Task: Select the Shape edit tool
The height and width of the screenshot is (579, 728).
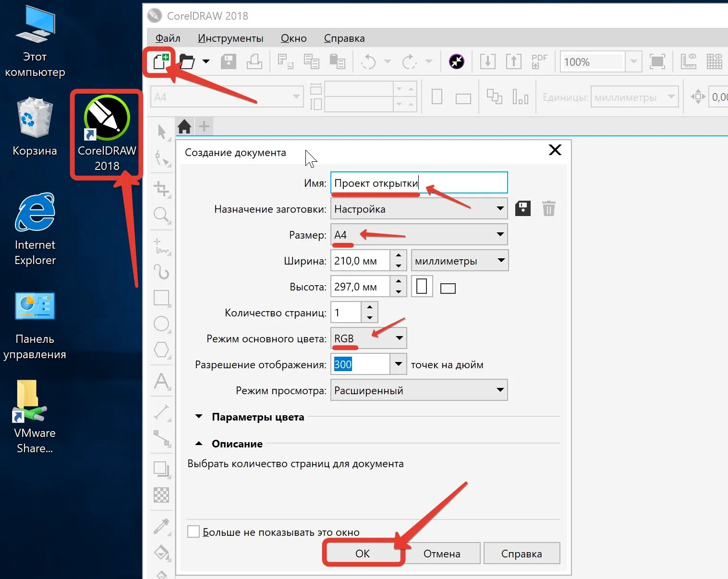Action: (x=162, y=158)
